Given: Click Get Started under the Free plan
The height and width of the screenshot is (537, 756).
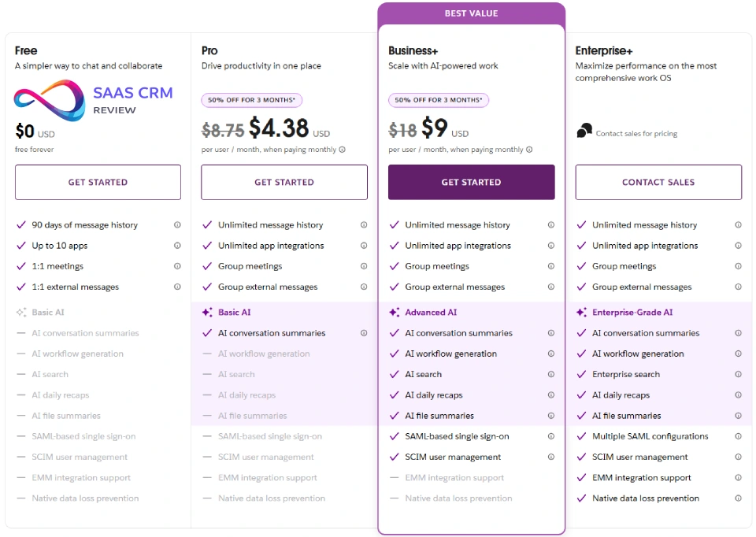Looking at the screenshot, I should coord(98,182).
